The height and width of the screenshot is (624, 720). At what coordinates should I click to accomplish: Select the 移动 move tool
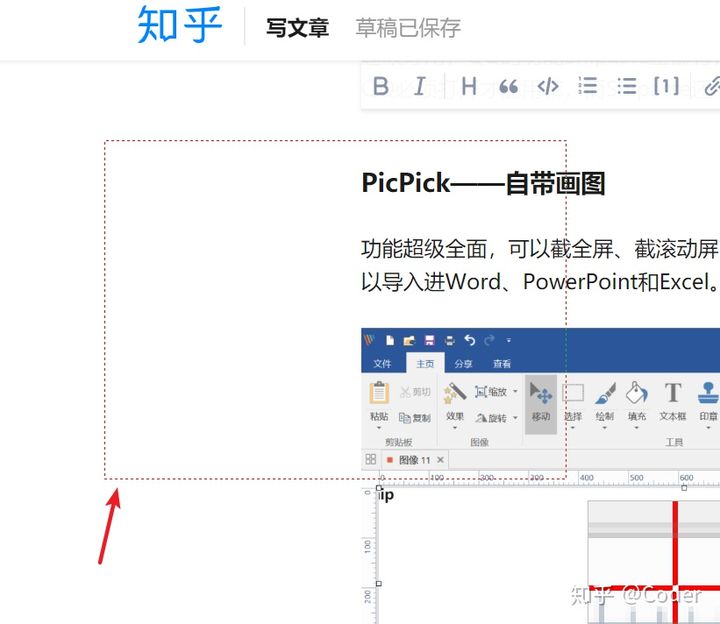pos(541,404)
